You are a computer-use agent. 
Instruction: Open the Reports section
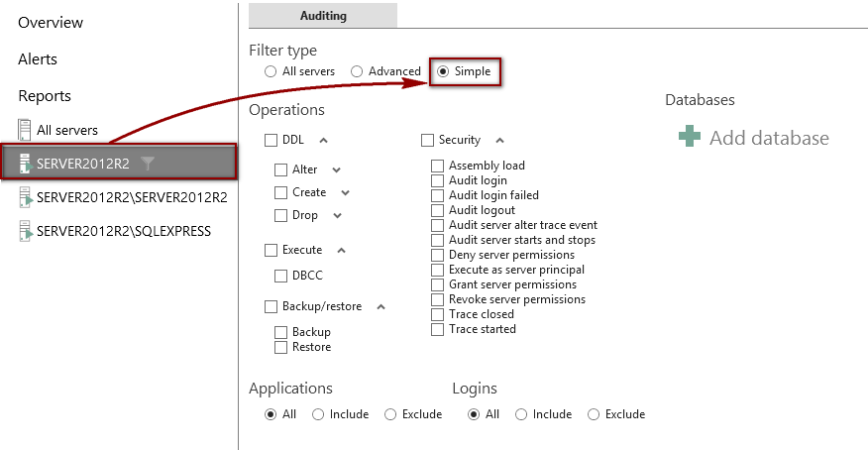click(45, 96)
